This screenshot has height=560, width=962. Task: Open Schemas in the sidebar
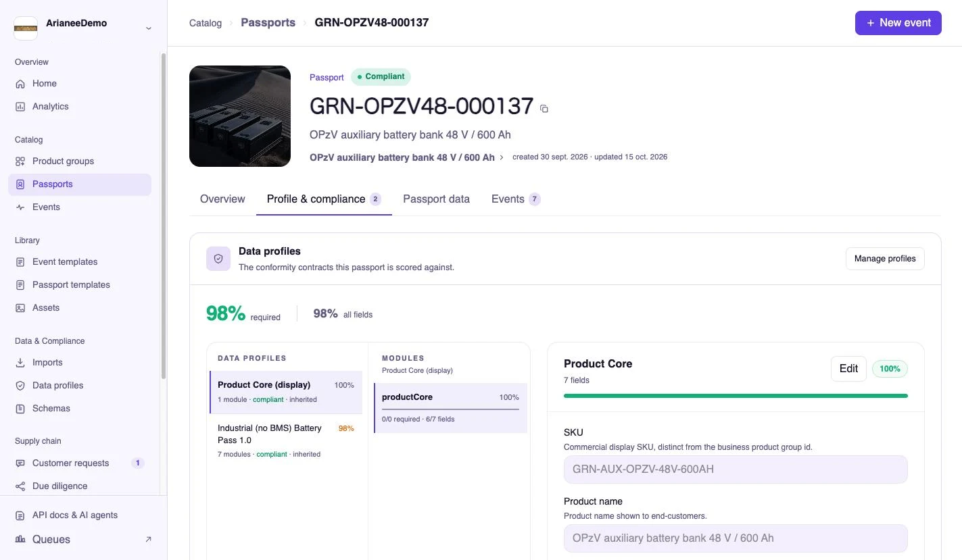coord(80,409)
